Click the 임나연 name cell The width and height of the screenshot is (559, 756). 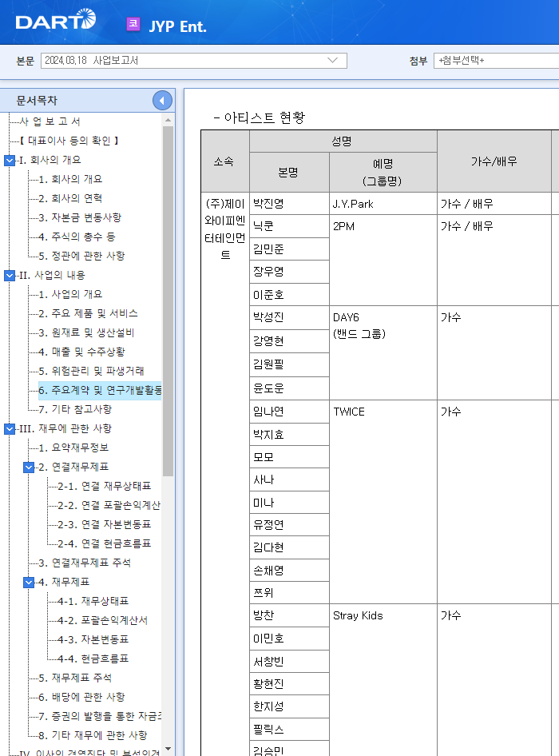click(x=289, y=412)
